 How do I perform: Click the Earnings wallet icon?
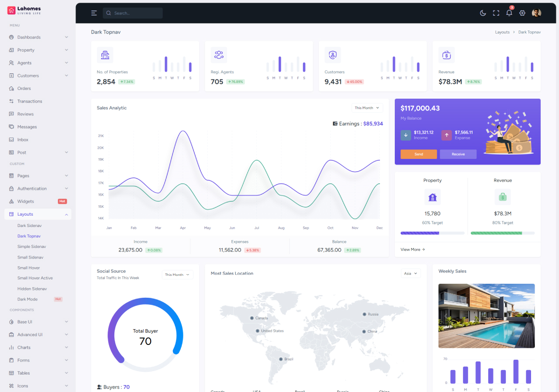tap(335, 124)
